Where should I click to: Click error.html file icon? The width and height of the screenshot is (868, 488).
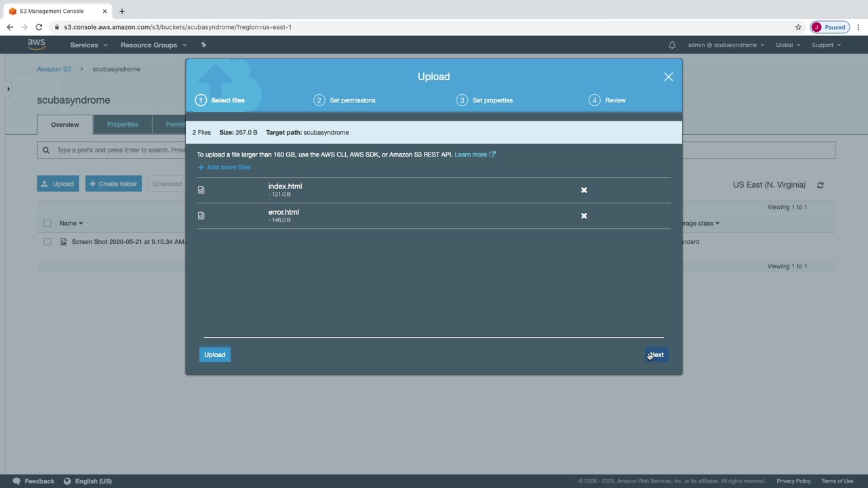click(201, 216)
